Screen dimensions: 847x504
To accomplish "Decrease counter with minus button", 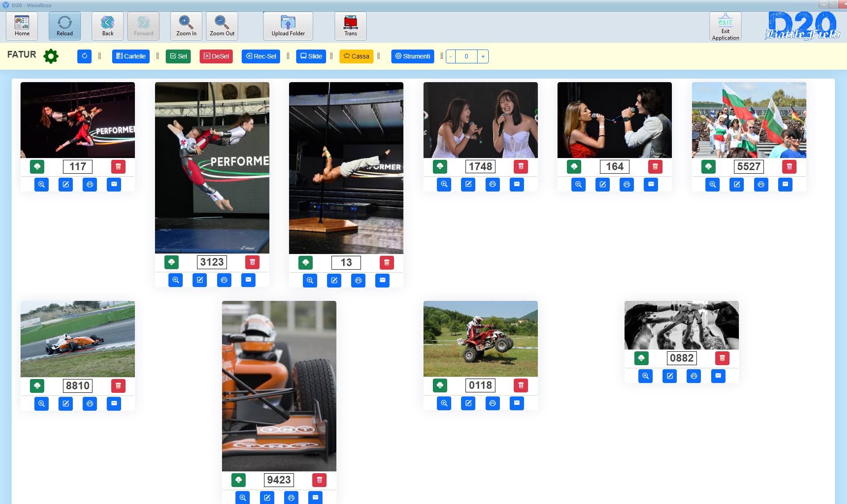I will 451,56.
